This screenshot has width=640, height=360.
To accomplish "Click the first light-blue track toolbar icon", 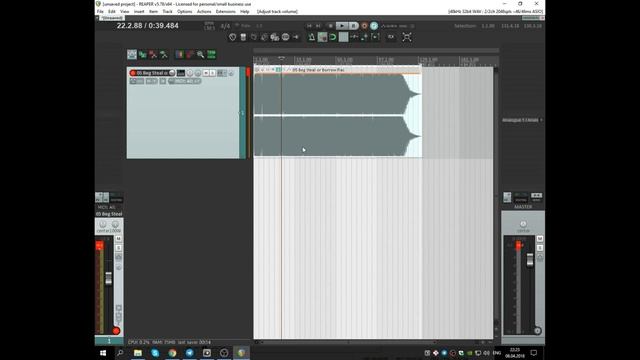I will click(x=132, y=54).
